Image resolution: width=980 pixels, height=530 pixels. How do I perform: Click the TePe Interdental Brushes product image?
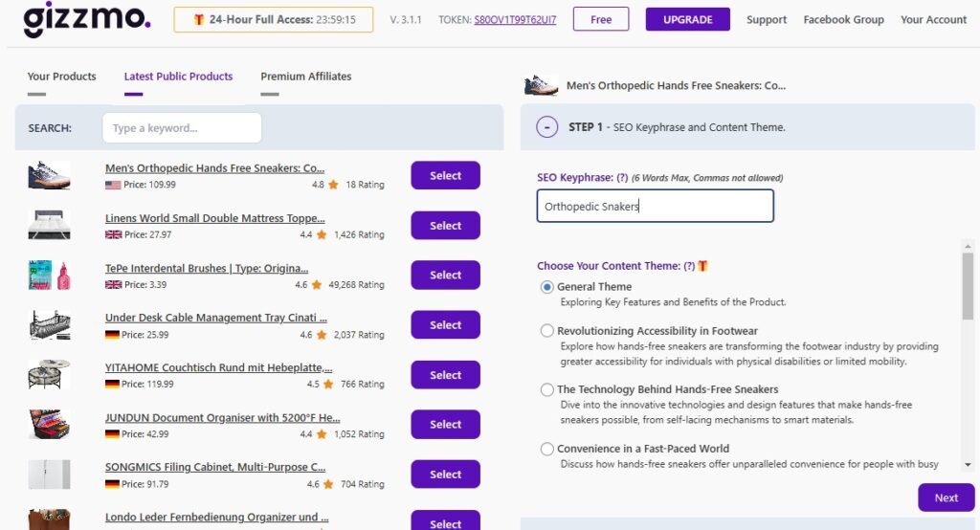click(49, 275)
